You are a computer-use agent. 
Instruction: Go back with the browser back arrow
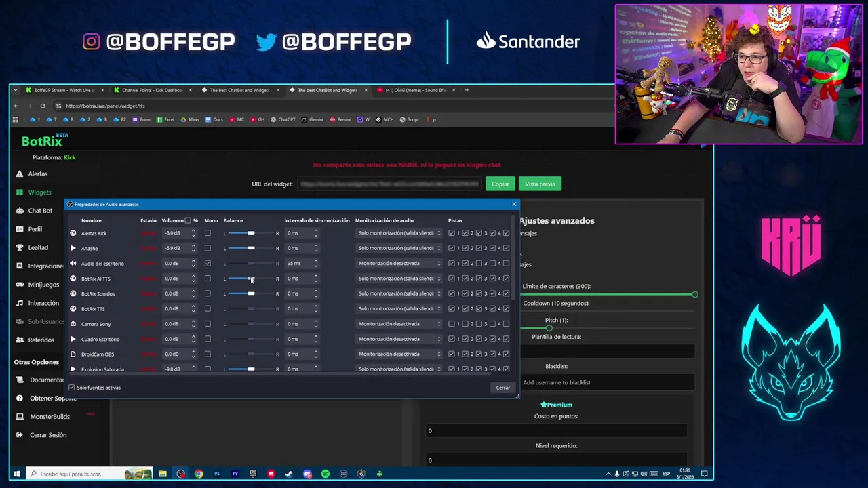pyautogui.click(x=16, y=106)
